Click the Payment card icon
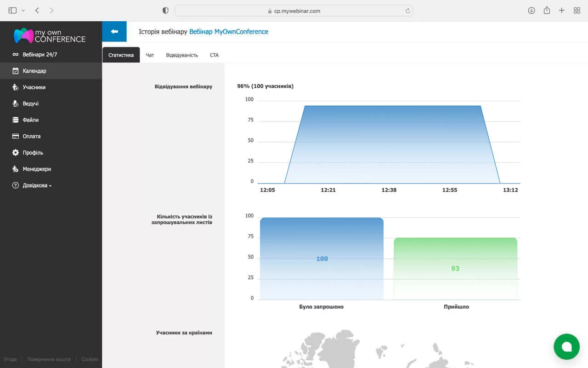Screen dimensions: 588x368 [x=16, y=136]
